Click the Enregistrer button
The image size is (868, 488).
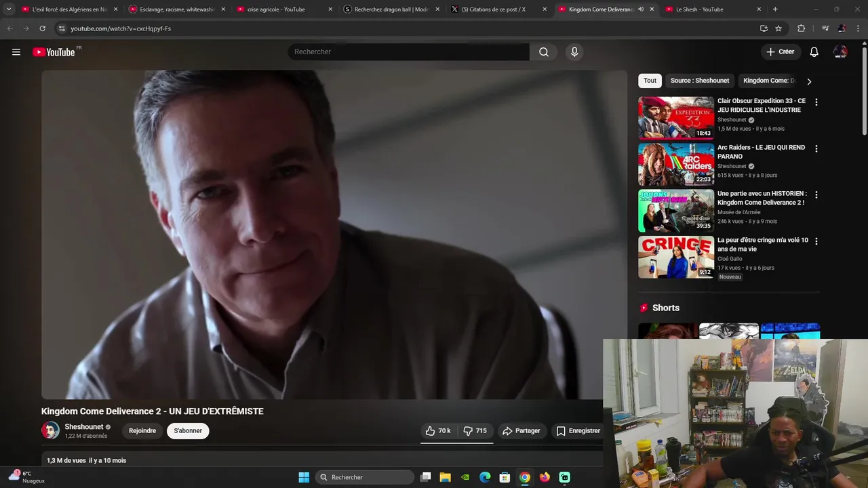pos(578,431)
